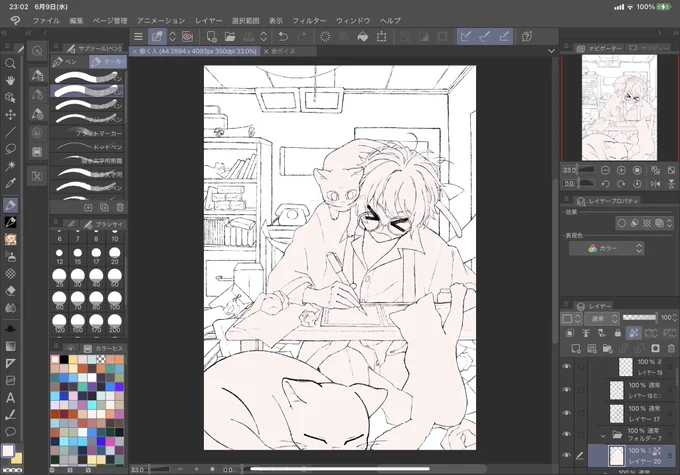Hide レイヤー 20 with its eye icon
The width and height of the screenshot is (680, 475).
pyautogui.click(x=566, y=455)
